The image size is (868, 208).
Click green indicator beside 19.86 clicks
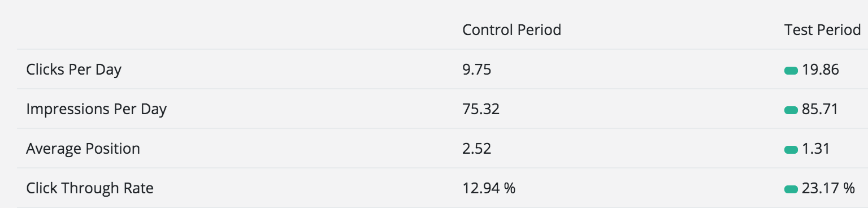[791, 70]
